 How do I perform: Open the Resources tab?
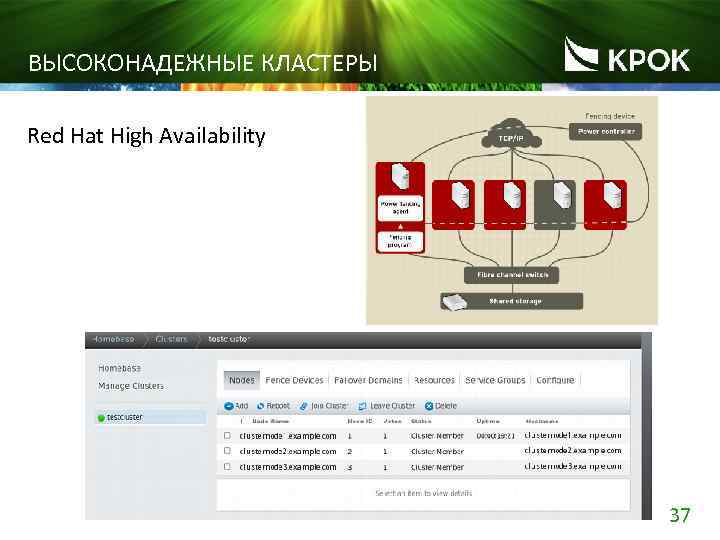click(434, 380)
